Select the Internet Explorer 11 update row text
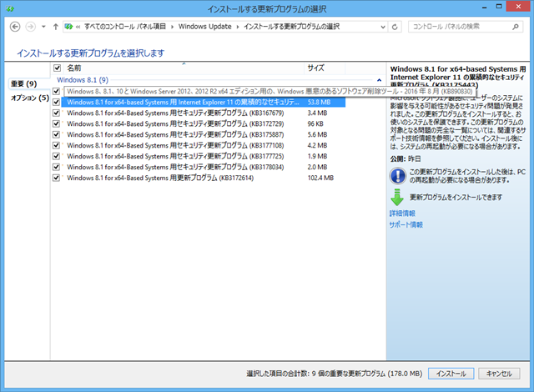This screenshot has width=534, height=392. [183, 102]
